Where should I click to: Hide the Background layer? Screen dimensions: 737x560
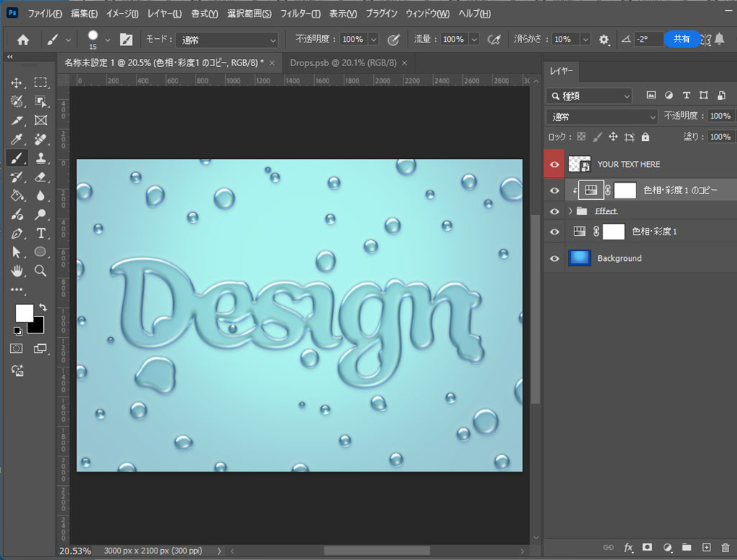(x=554, y=258)
